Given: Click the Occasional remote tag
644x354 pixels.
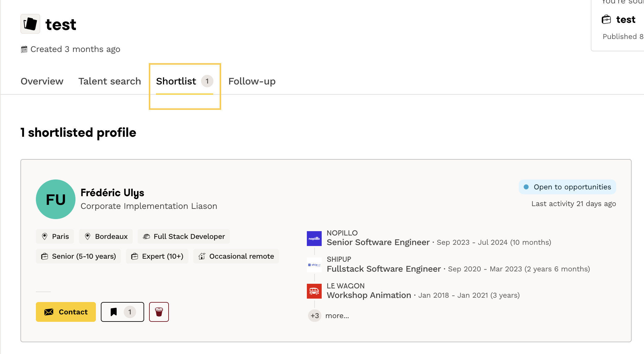Looking at the screenshot, I should point(236,256).
